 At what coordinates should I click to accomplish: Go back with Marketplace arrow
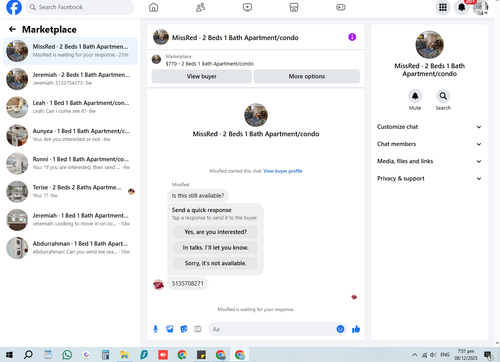(x=13, y=29)
